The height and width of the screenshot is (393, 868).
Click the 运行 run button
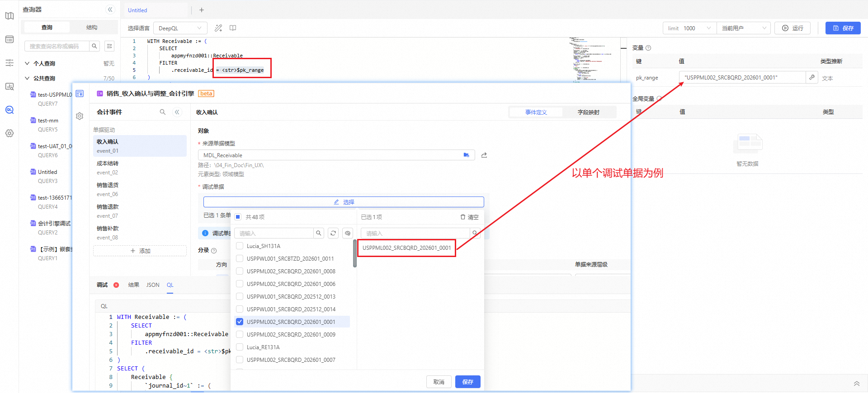pyautogui.click(x=793, y=28)
